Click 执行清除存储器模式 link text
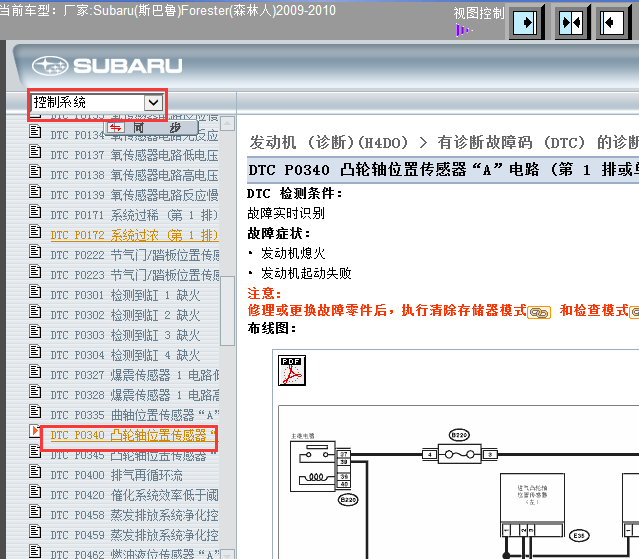Screen dimensions: 639x559 [x=464, y=310]
